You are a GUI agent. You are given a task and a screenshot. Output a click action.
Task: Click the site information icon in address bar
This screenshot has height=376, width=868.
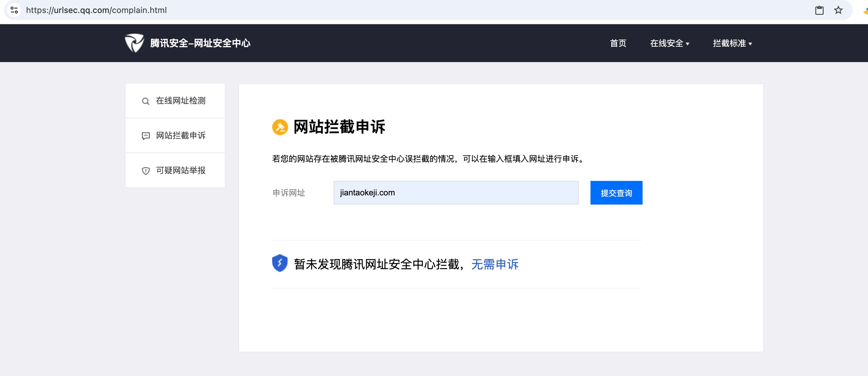point(14,10)
